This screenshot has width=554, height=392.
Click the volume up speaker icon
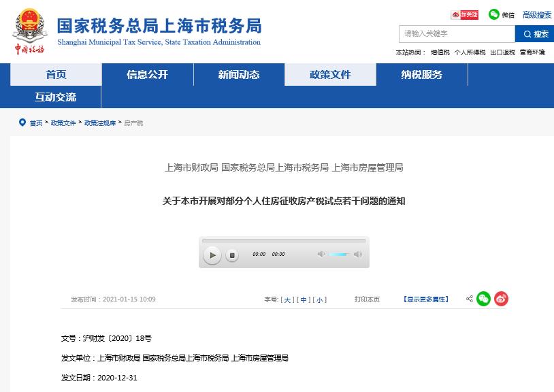pos(358,254)
